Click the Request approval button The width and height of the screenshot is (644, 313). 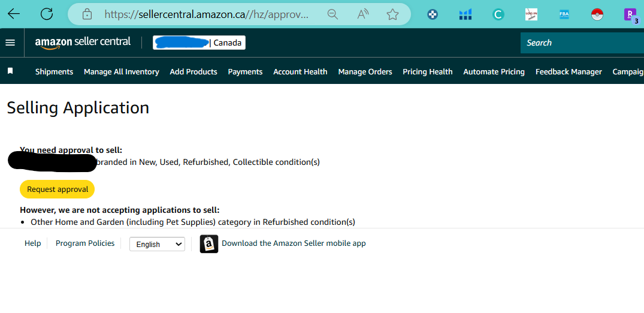[58, 189]
